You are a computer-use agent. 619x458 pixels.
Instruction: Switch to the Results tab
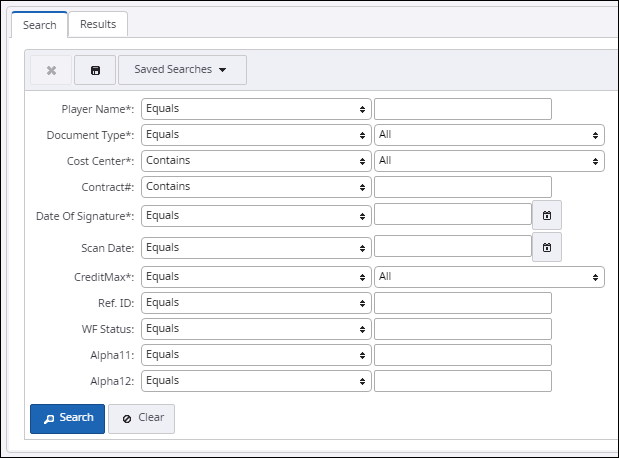(x=98, y=24)
